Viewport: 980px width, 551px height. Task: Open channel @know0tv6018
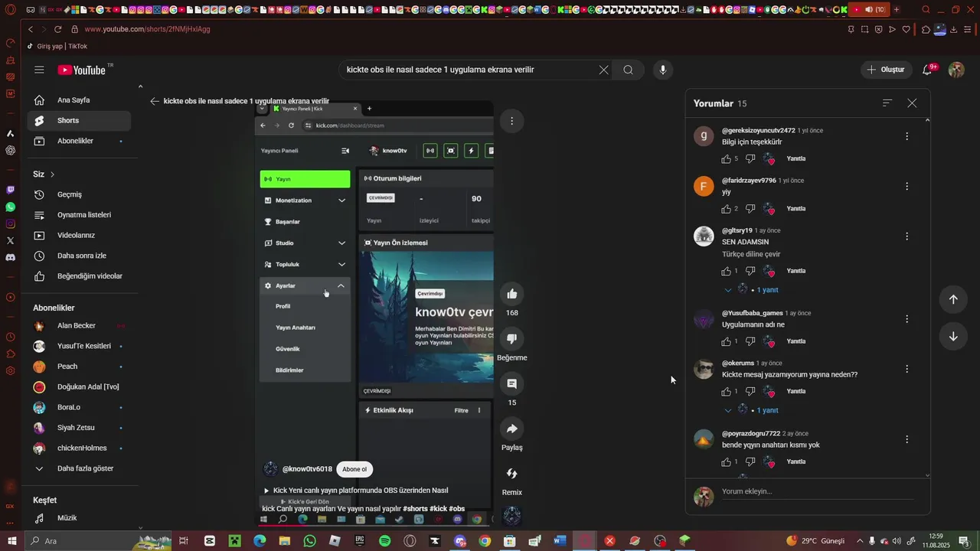[x=307, y=469]
